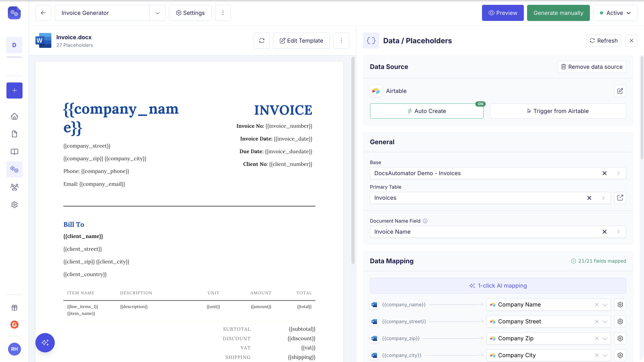The height and width of the screenshot is (362, 644).
Task: Open the top bar three-dot menu
Action: (x=223, y=13)
